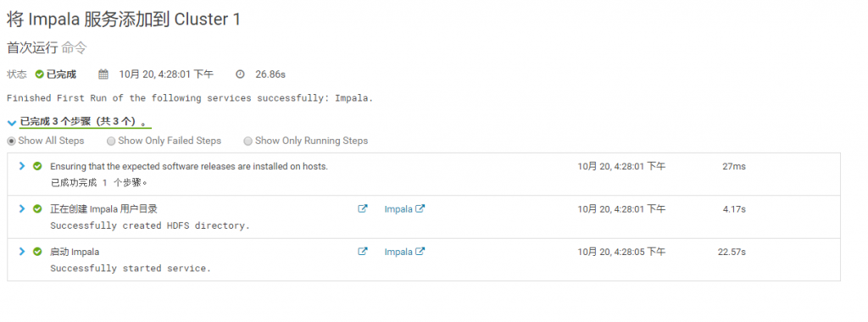Screen dimensions: 868x322
Task: Select Show Only Running Steps option
Action: click(x=248, y=141)
